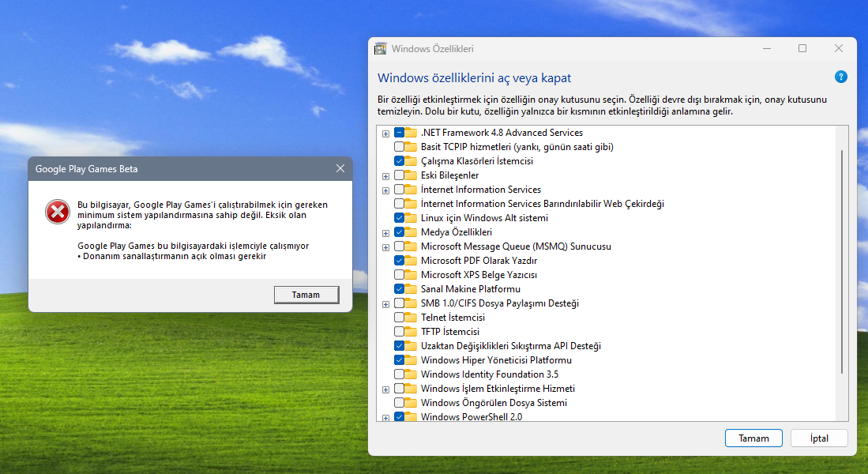Expand Internet Information Services tree node
Image resolution: width=868 pixels, height=474 pixels.
click(386, 190)
